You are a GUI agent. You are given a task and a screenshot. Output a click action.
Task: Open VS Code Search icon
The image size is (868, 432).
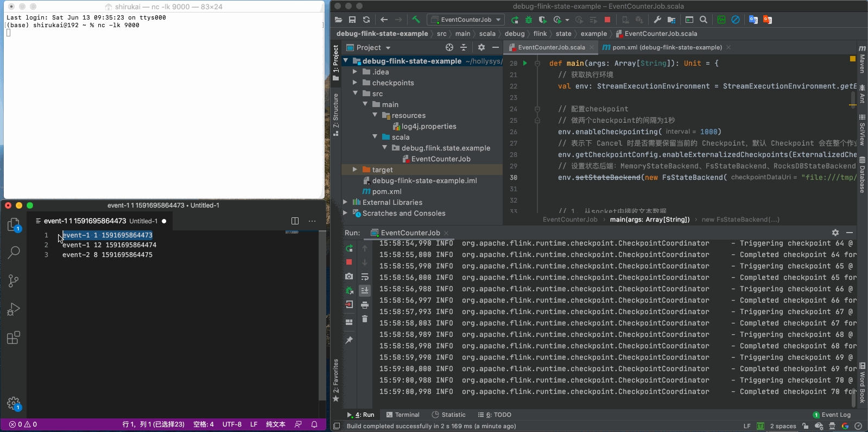click(x=14, y=253)
